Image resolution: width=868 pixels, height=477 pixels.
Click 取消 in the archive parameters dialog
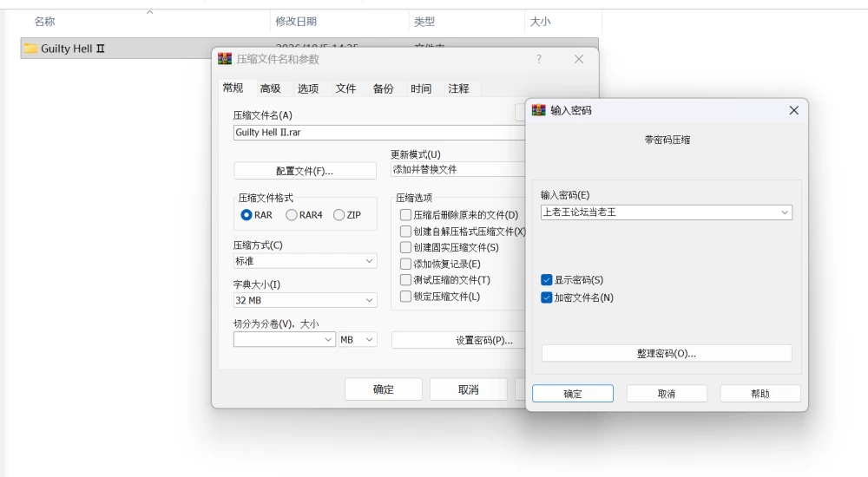click(469, 389)
